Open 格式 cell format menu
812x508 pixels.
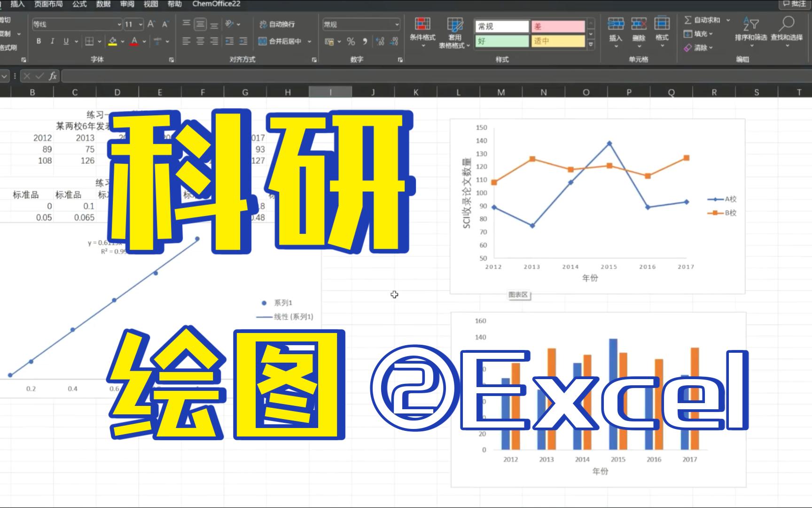tap(662, 32)
